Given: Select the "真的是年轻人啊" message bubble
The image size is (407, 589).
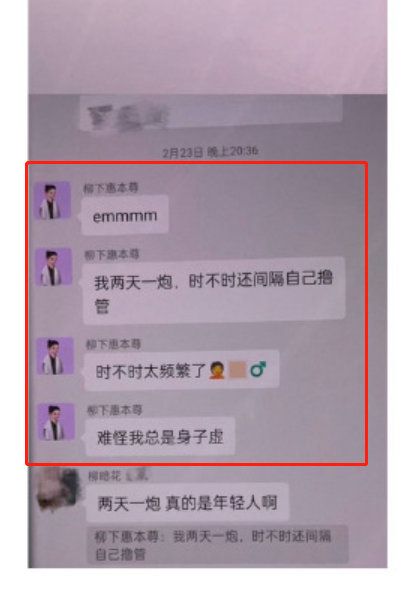Looking at the screenshot, I should pyautogui.click(x=187, y=502).
